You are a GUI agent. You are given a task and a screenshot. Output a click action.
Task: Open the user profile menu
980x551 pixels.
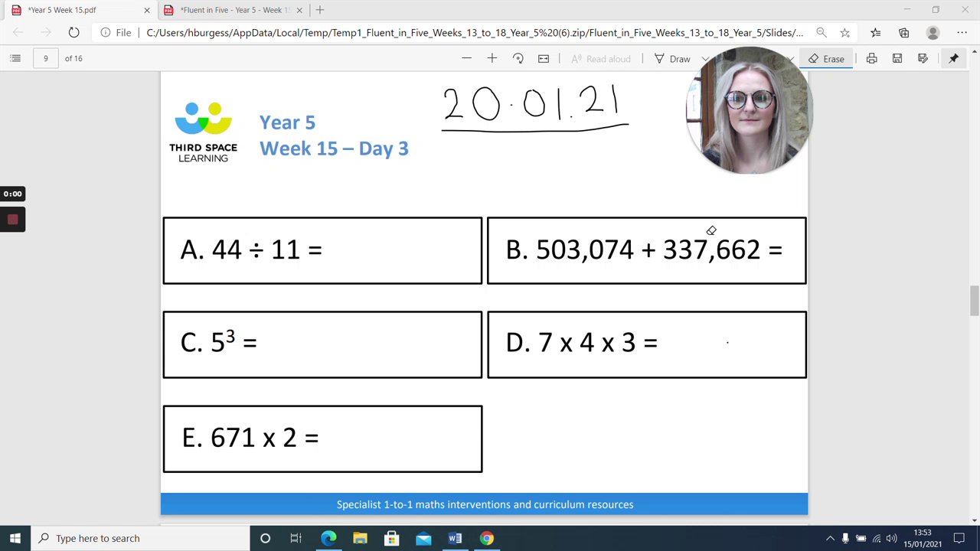933,32
